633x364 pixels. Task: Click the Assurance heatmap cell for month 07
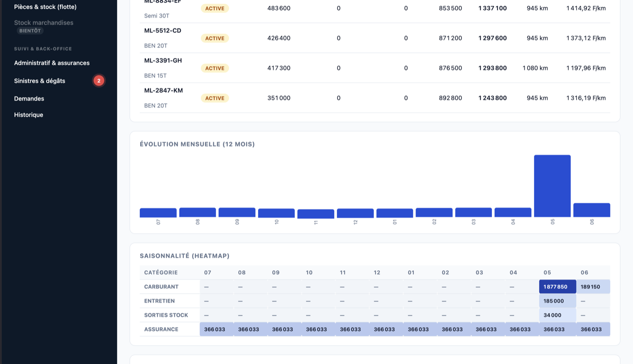[x=217, y=329]
